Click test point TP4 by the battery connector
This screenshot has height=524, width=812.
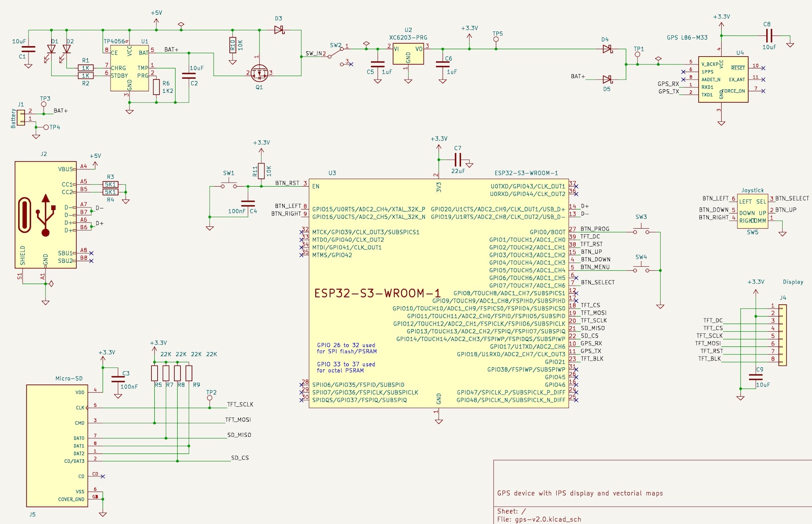[44, 127]
